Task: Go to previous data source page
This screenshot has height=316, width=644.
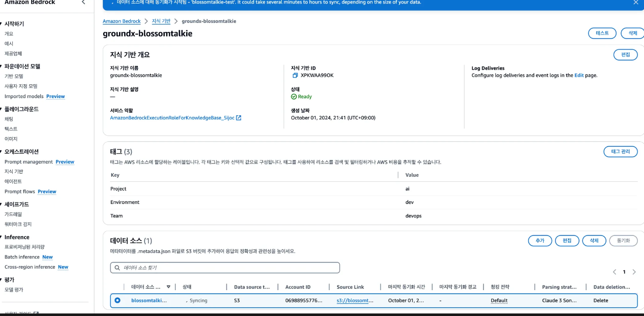Action: tap(614, 272)
